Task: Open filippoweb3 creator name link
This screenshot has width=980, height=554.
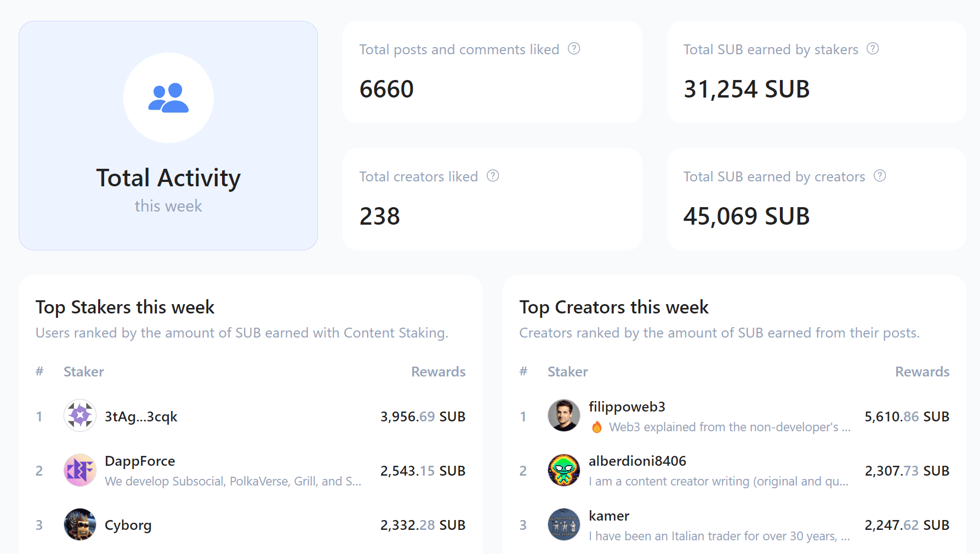Action: point(627,407)
